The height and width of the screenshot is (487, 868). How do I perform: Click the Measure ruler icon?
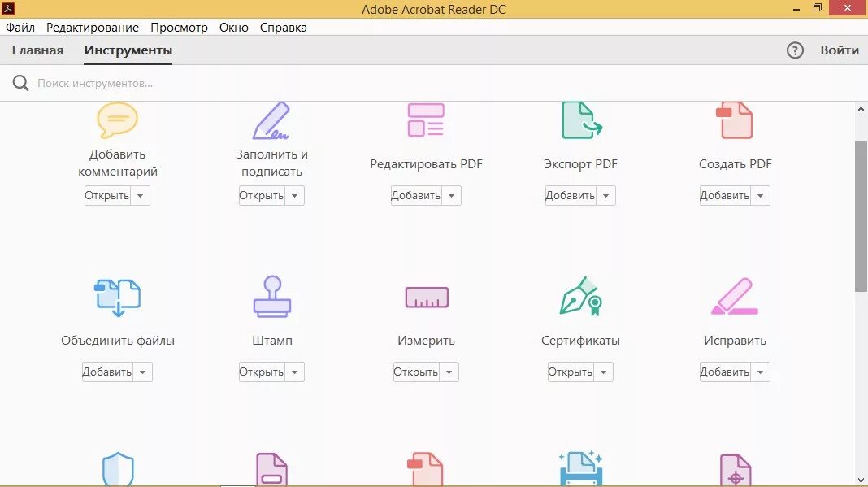(427, 298)
